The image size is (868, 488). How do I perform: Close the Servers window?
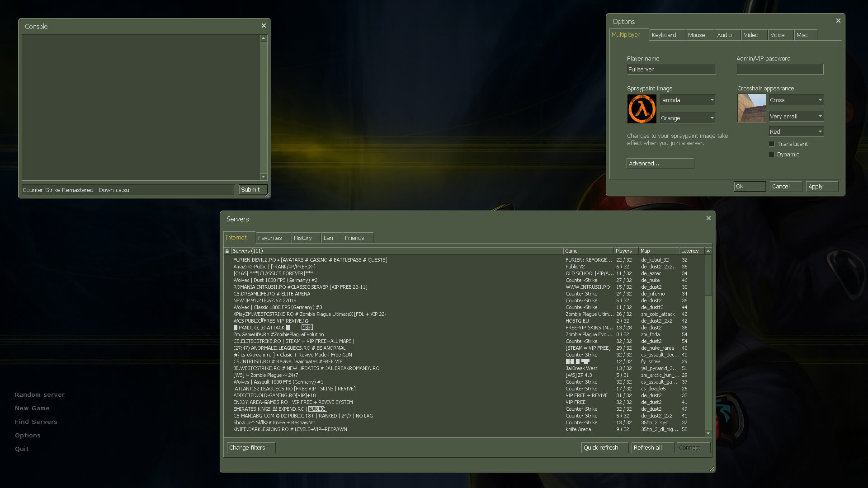[x=708, y=218]
